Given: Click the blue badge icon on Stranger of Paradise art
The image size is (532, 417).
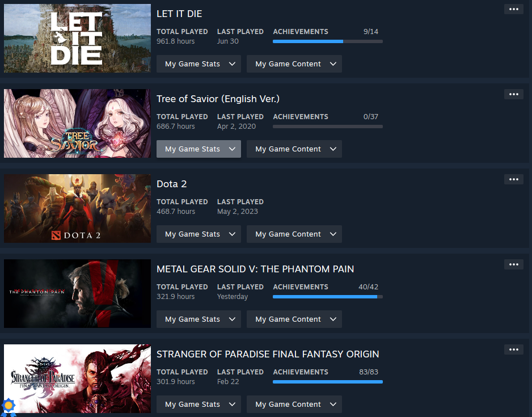Looking at the screenshot, I should pos(9,406).
